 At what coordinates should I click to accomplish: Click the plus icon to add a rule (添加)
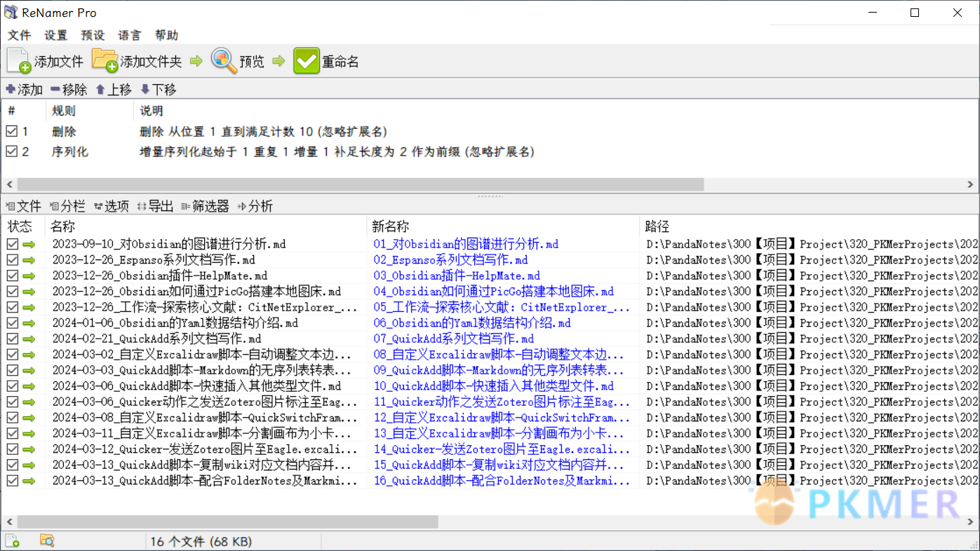(11, 89)
